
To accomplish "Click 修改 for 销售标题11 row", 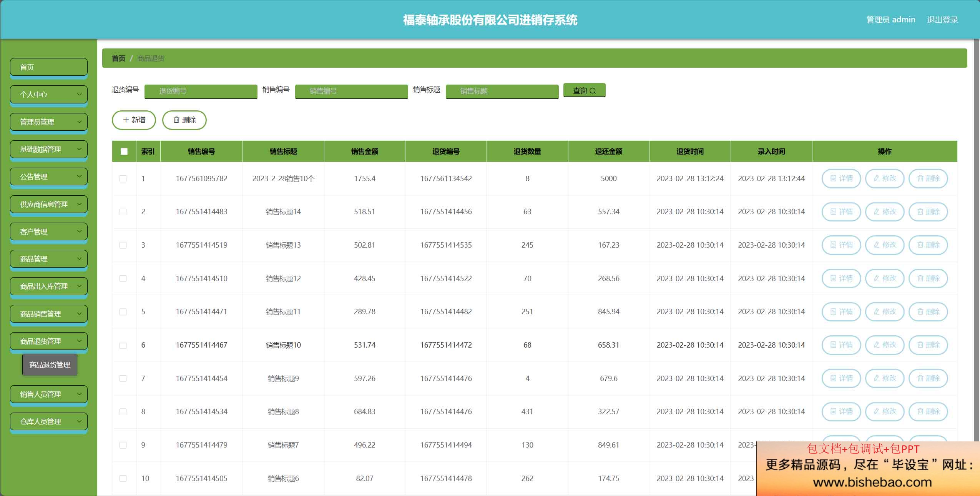I will point(884,312).
